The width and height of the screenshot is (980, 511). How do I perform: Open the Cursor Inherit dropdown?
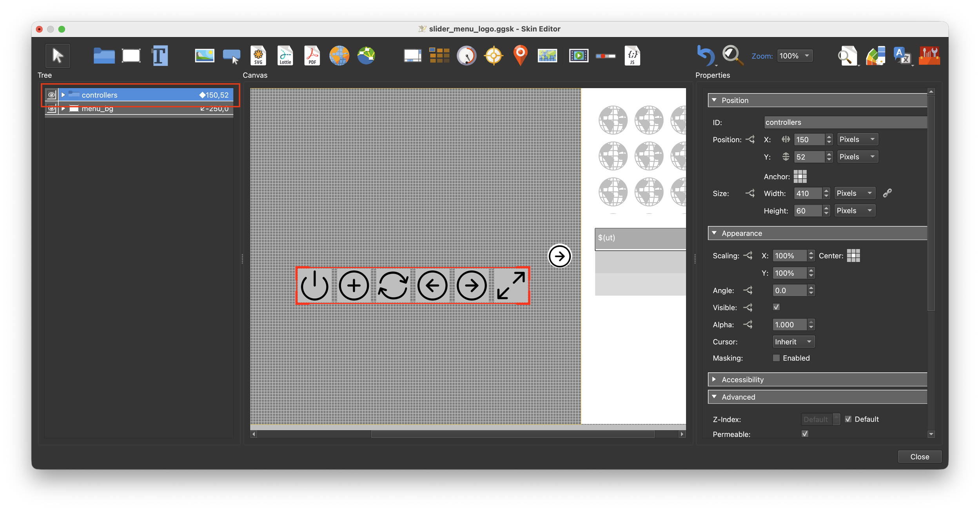793,342
